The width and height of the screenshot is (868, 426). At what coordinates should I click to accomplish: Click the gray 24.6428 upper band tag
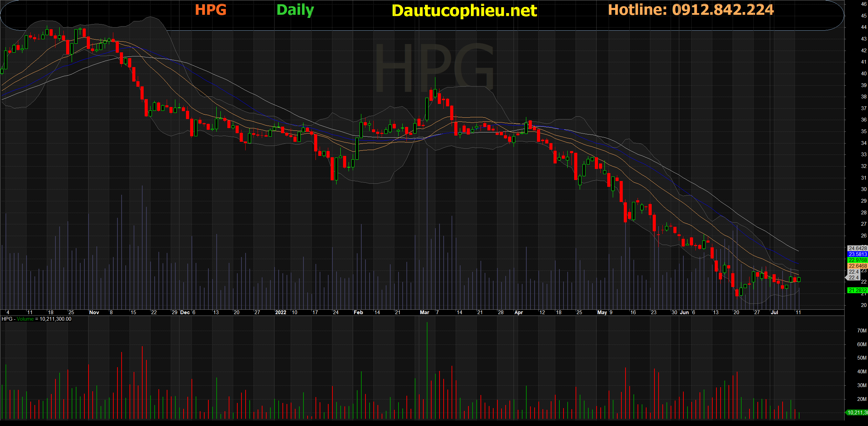tap(857, 248)
